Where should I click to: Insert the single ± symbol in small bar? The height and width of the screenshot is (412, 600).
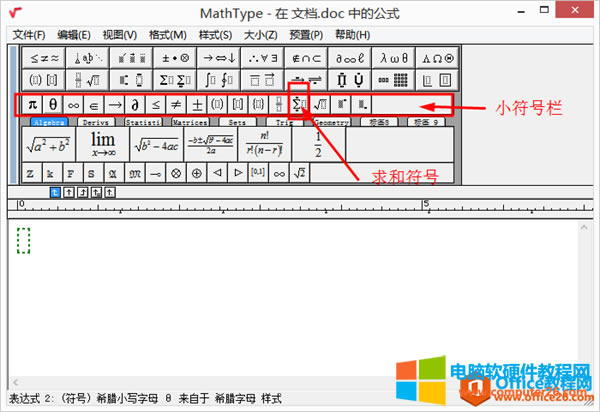pos(197,104)
